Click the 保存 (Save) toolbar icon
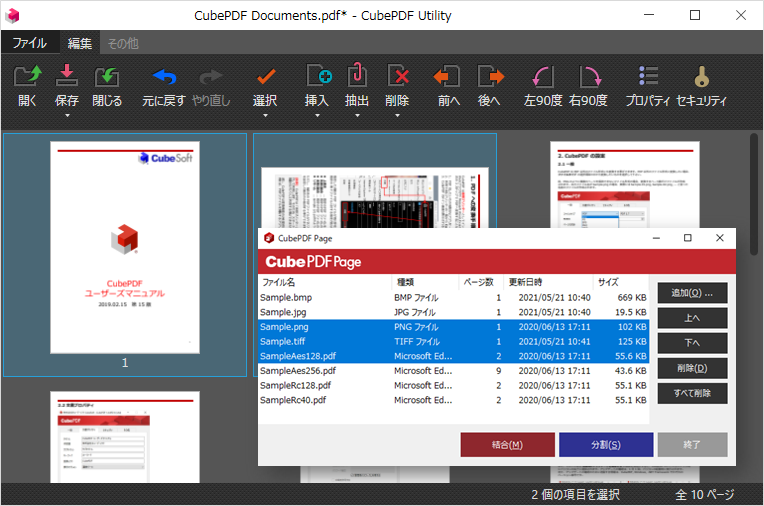This screenshot has width=764, height=506. (x=67, y=76)
